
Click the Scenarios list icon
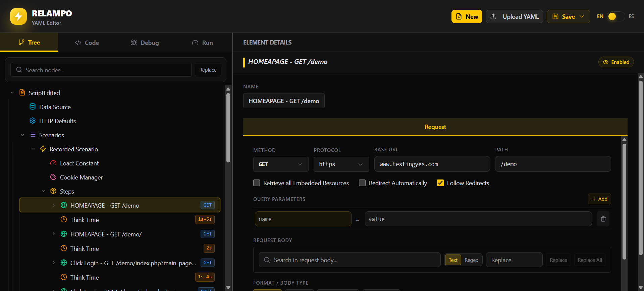[33, 135]
